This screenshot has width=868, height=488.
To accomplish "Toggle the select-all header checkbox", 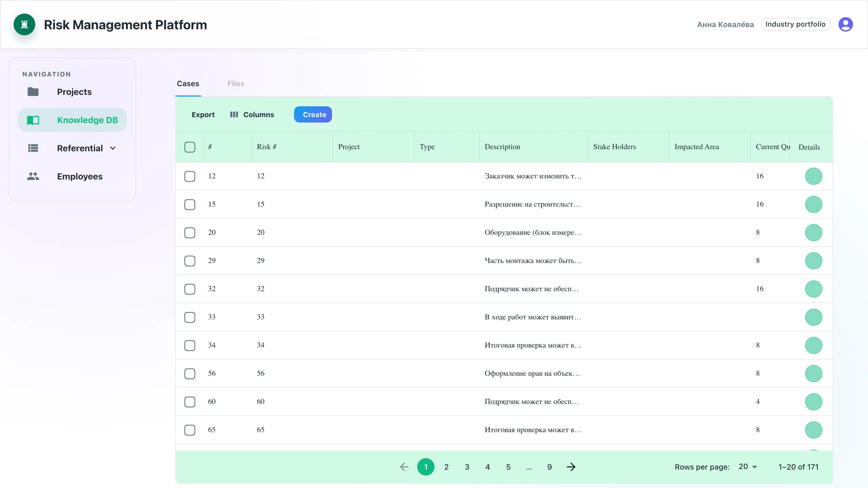I will pos(190,147).
